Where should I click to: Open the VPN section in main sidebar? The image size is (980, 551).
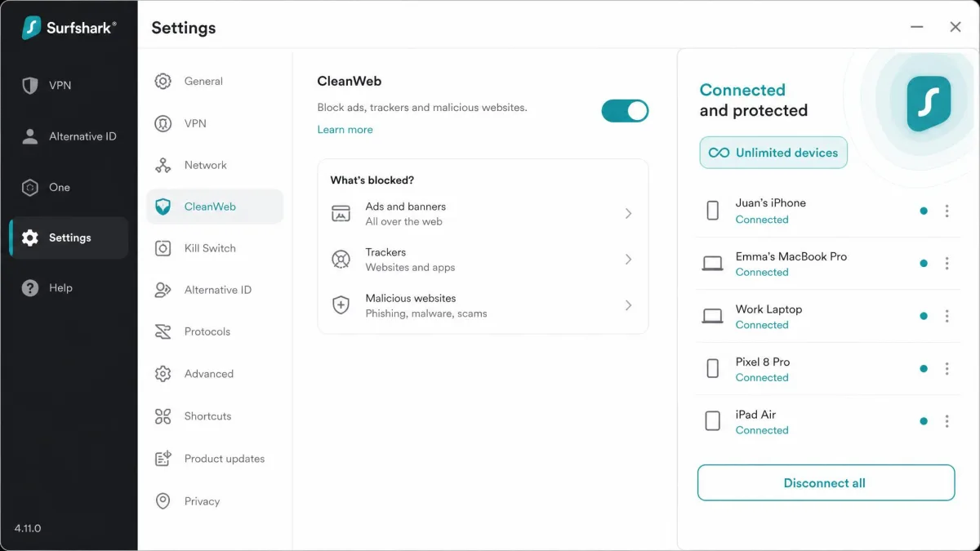(69, 86)
